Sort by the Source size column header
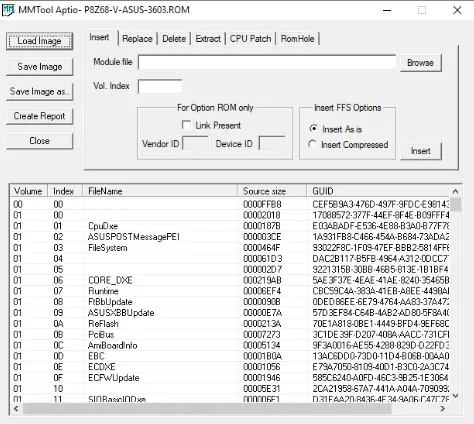Image resolution: width=474 pixels, height=424 pixels. (272, 191)
